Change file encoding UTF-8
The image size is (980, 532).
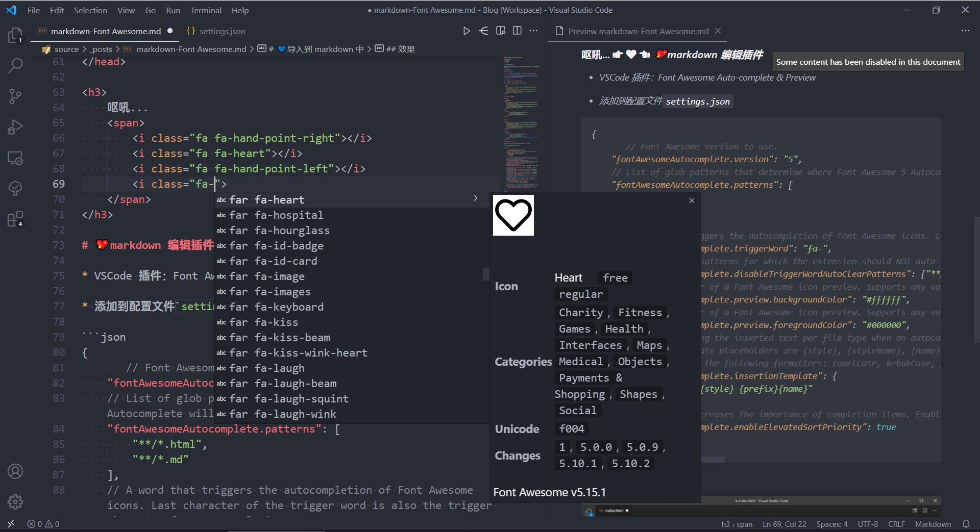coord(868,524)
